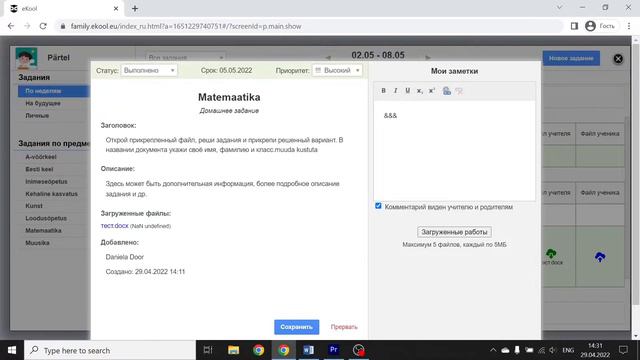Select Личные in the sidebar

point(37,116)
